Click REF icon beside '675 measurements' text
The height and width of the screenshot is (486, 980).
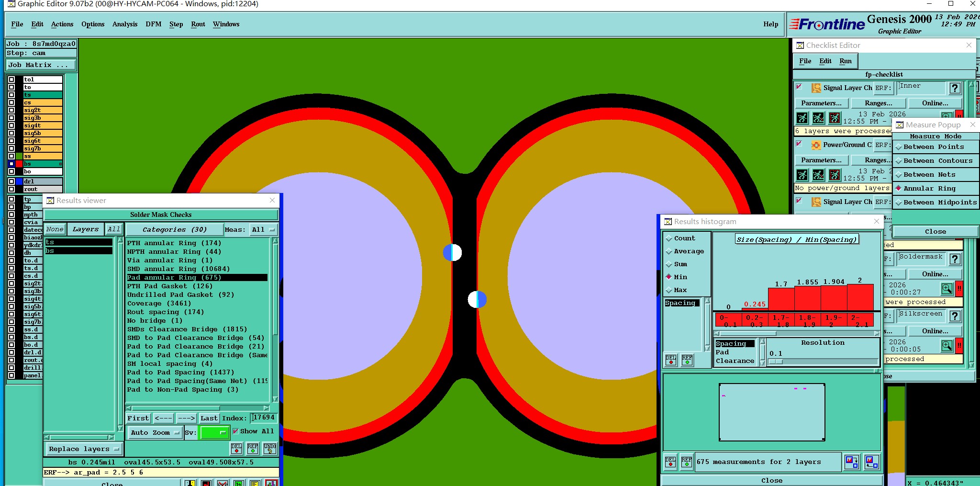click(687, 462)
